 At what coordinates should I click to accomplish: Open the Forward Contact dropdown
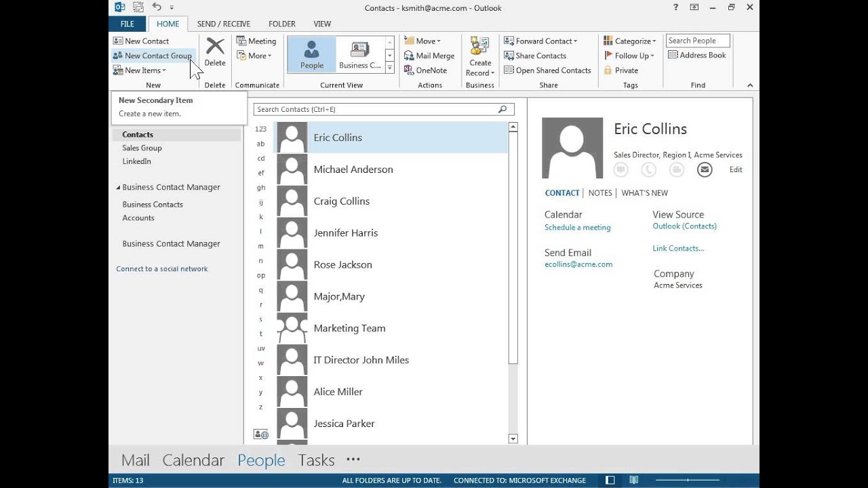point(540,41)
